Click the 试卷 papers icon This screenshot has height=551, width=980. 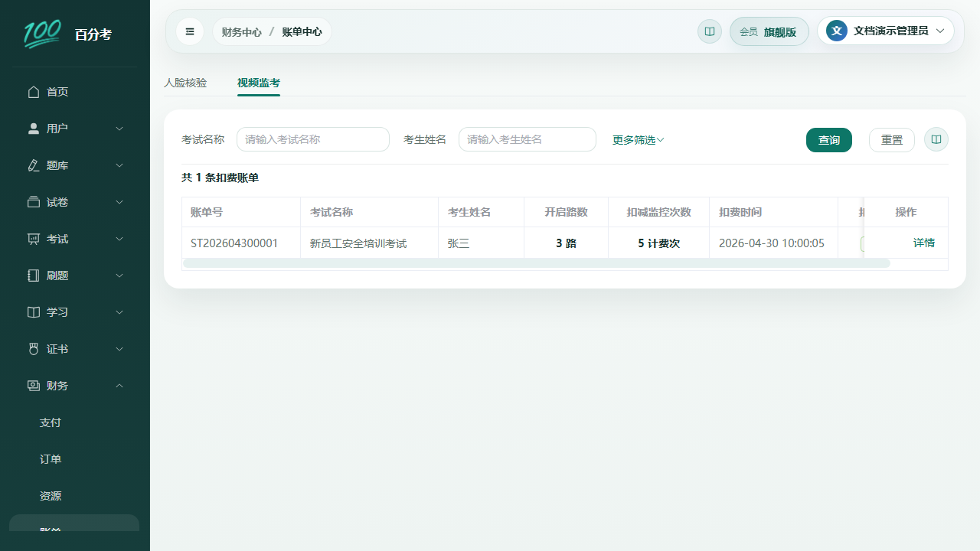34,202
